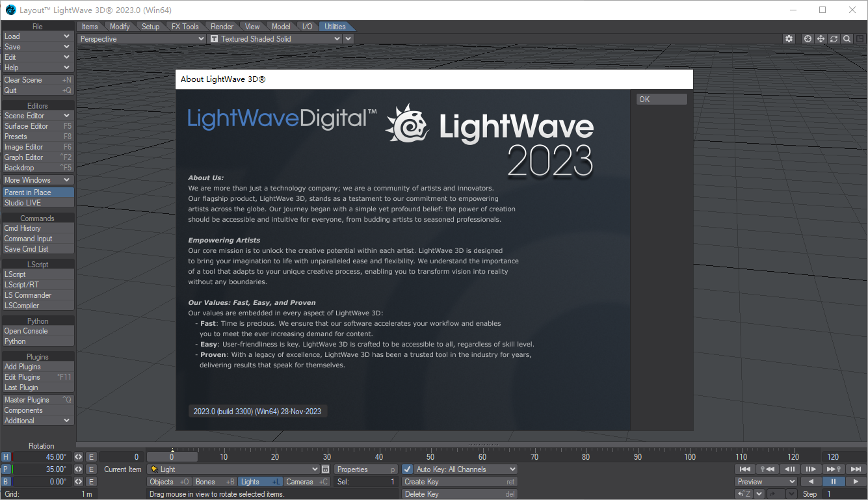
Task: Open the Perspective view dropdown
Action: (142, 39)
